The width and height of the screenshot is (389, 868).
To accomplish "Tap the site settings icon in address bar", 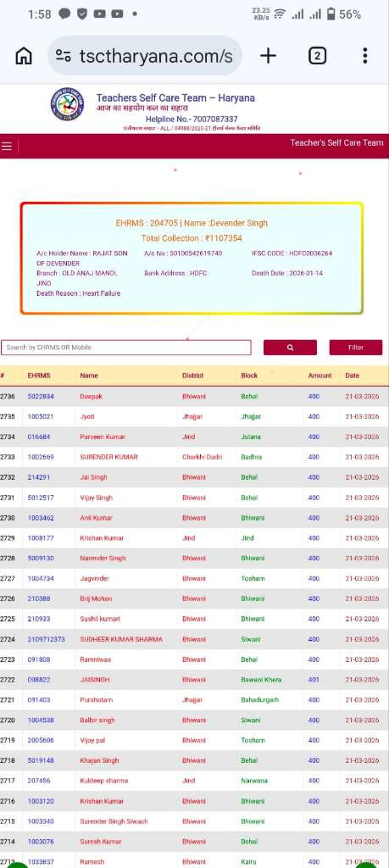I will (x=64, y=56).
